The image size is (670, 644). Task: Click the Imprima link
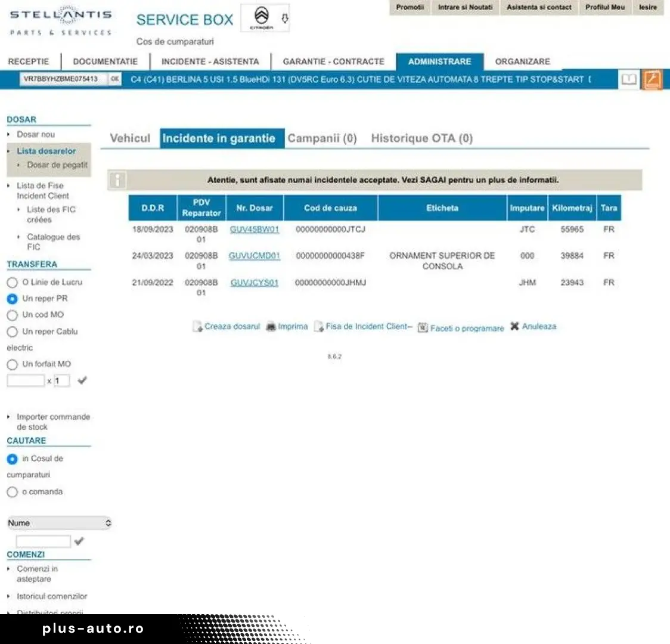[x=293, y=327]
